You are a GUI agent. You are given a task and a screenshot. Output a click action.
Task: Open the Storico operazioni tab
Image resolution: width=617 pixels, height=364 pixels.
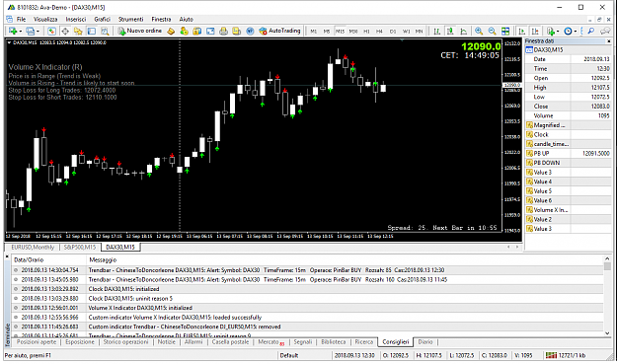pyautogui.click(x=126, y=342)
